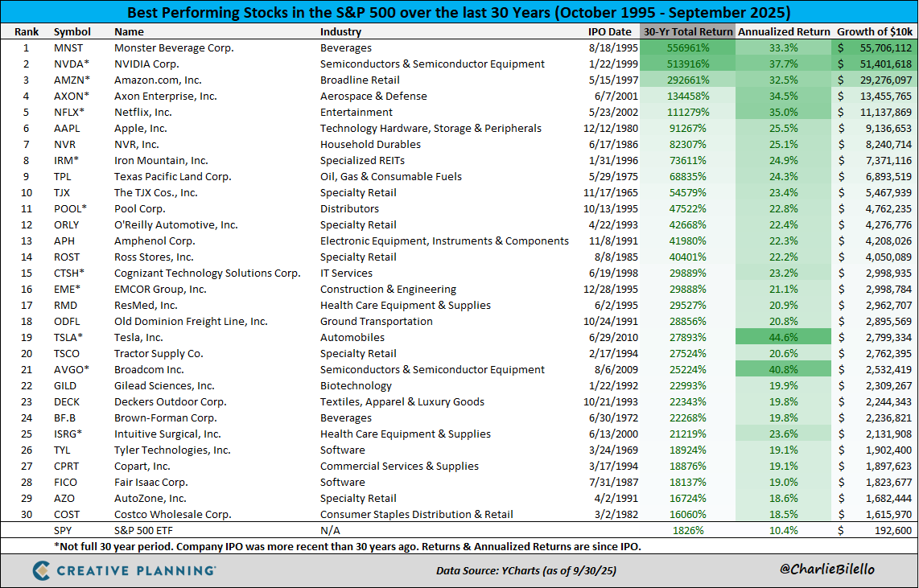
Task: Click the 30-Yr Total Return header
Action: coord(686,31)
